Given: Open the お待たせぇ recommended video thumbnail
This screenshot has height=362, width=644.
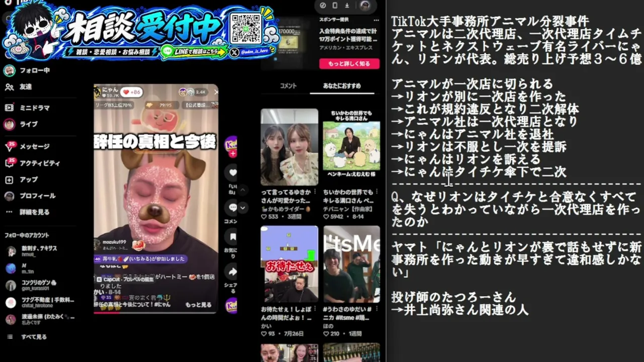Looking at the screenshot, I should tap(289, 264).
